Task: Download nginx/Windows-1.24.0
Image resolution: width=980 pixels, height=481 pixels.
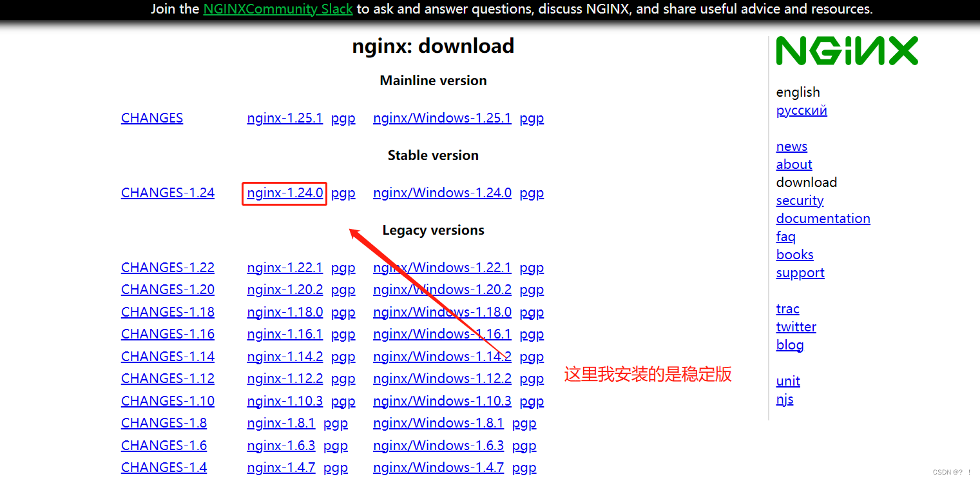Action: coord(442,193)
